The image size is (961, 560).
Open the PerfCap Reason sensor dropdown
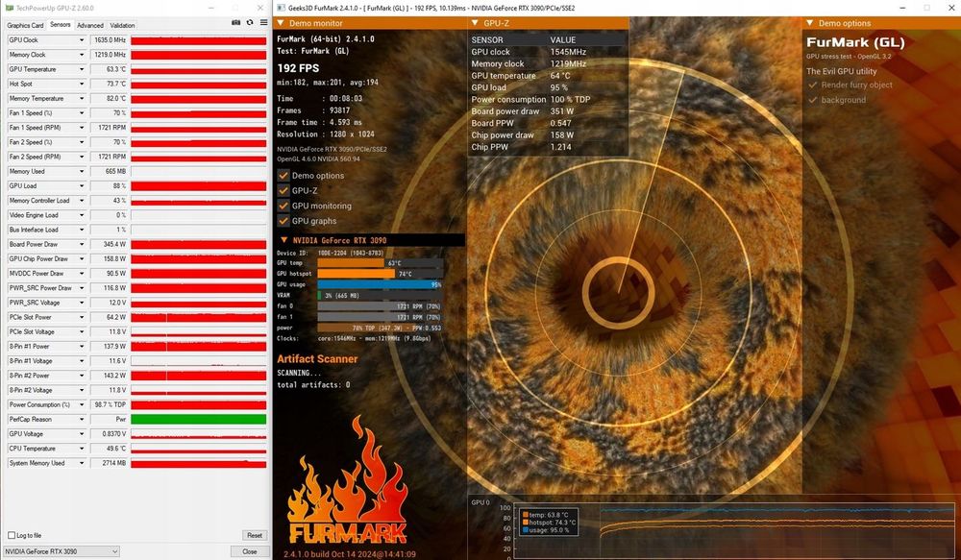click(82, 419)
